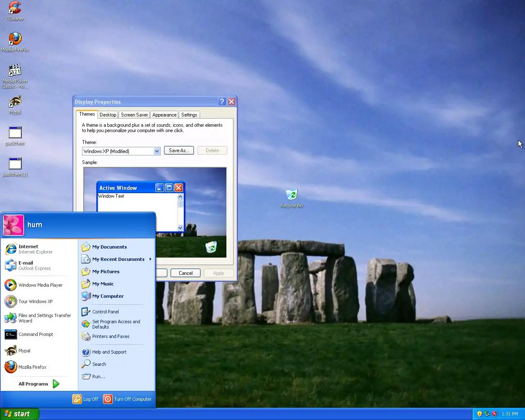
Task: Open CCleaner desktop shortcut
Action: tap(15, 11)
